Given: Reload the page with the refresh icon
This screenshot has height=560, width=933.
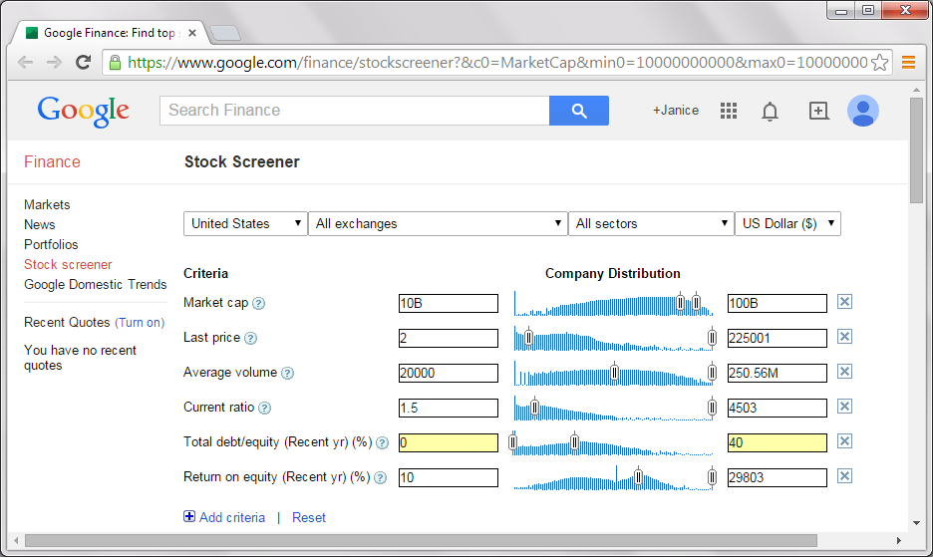Looking at the screenshot, I should tap(84, 62).
